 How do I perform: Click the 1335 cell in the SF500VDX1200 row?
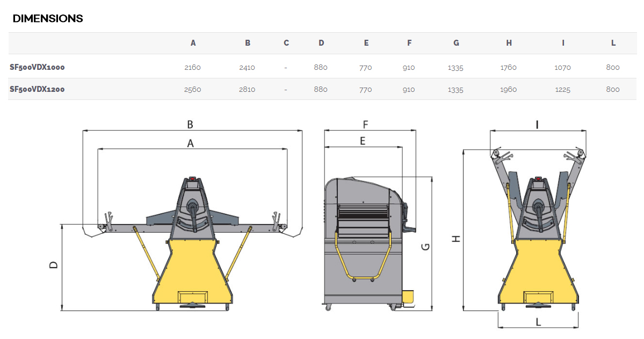pos(455,89)
